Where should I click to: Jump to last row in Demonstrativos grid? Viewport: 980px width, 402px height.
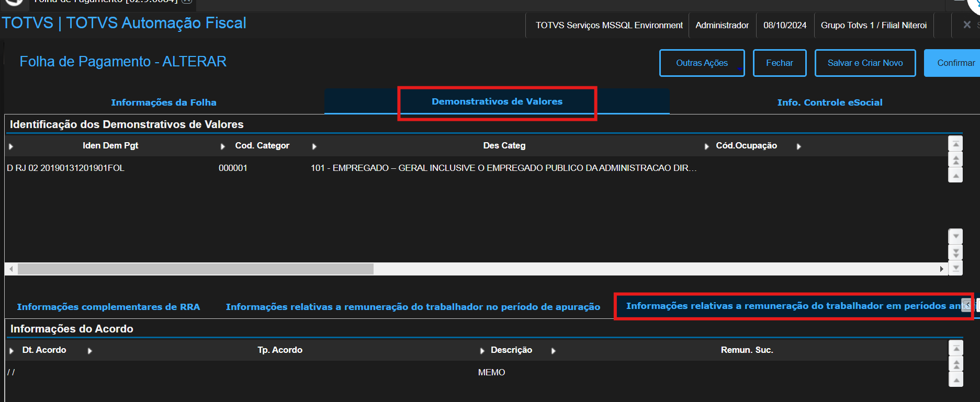955,268
